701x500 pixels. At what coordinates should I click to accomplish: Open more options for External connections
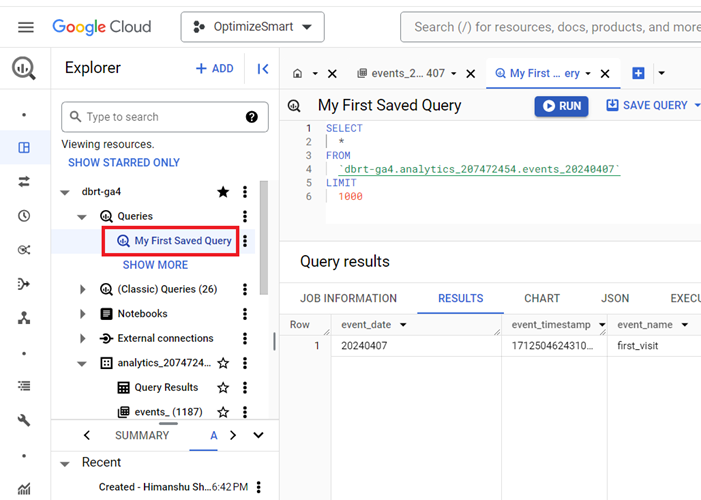click(x=245, y=339)
